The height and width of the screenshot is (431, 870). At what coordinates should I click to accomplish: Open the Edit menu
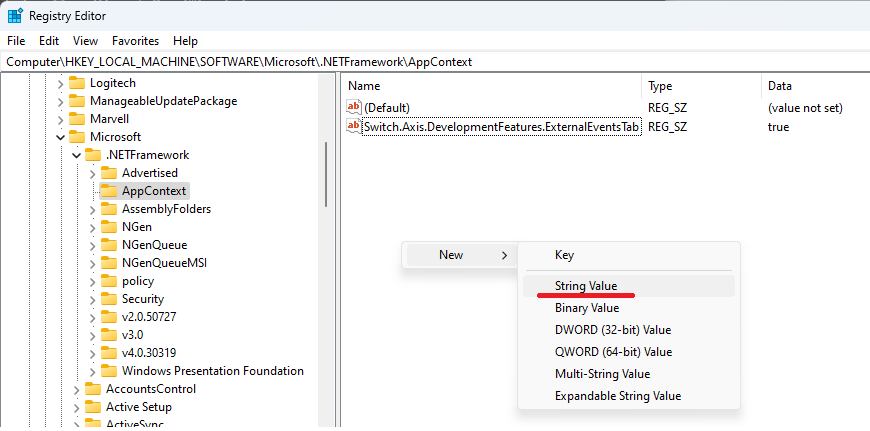49,40
